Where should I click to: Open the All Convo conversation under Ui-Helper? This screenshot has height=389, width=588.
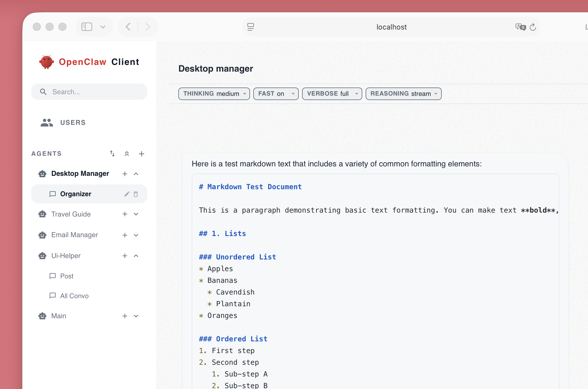74,296
